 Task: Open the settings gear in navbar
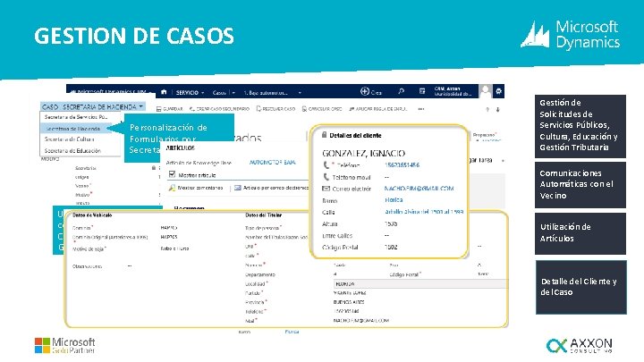(498, 91)
